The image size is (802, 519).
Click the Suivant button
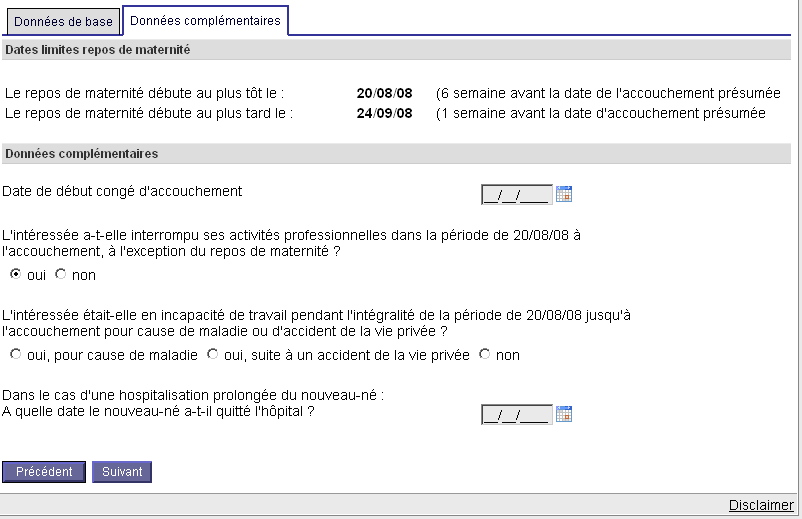pos(122,471)
